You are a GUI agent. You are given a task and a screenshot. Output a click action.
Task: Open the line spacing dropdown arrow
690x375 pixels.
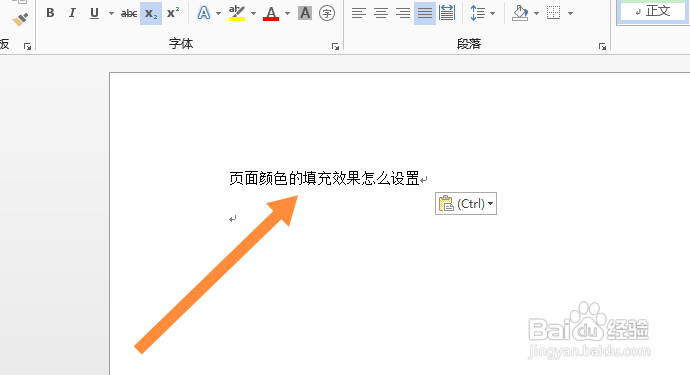[492, 13]
